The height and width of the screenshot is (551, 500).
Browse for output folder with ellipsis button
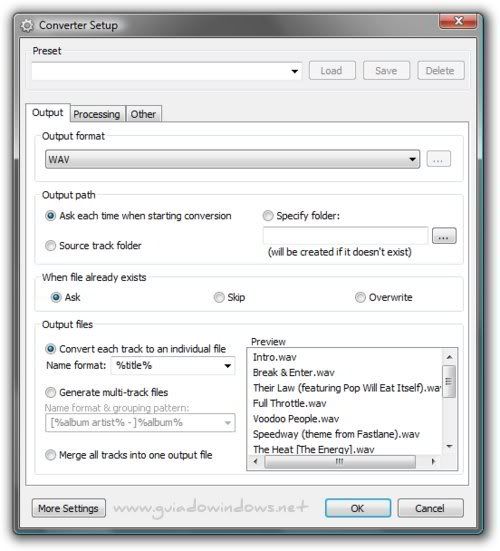coord(444,236)
